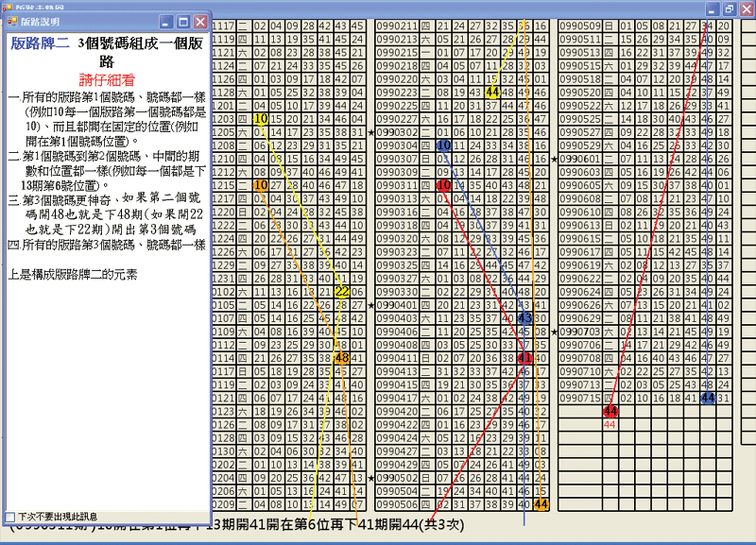Select draw period 0990330
The image size is (756, 545).
click(397, 292)
